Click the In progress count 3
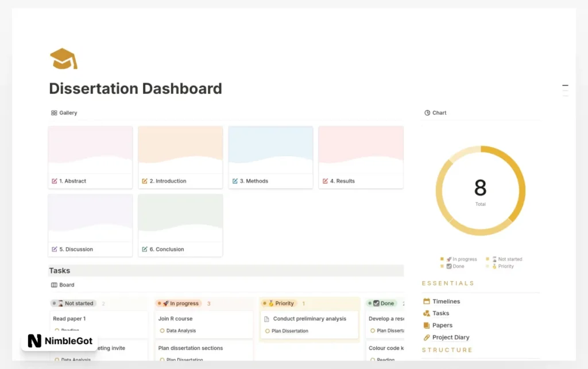The image size is (588, 369). (x=209, y=303)
